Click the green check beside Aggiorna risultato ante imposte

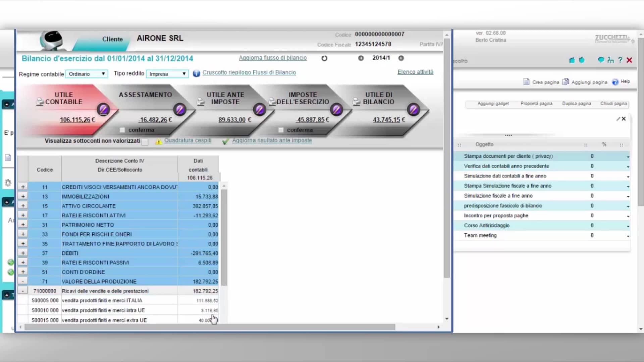[226, 141]
